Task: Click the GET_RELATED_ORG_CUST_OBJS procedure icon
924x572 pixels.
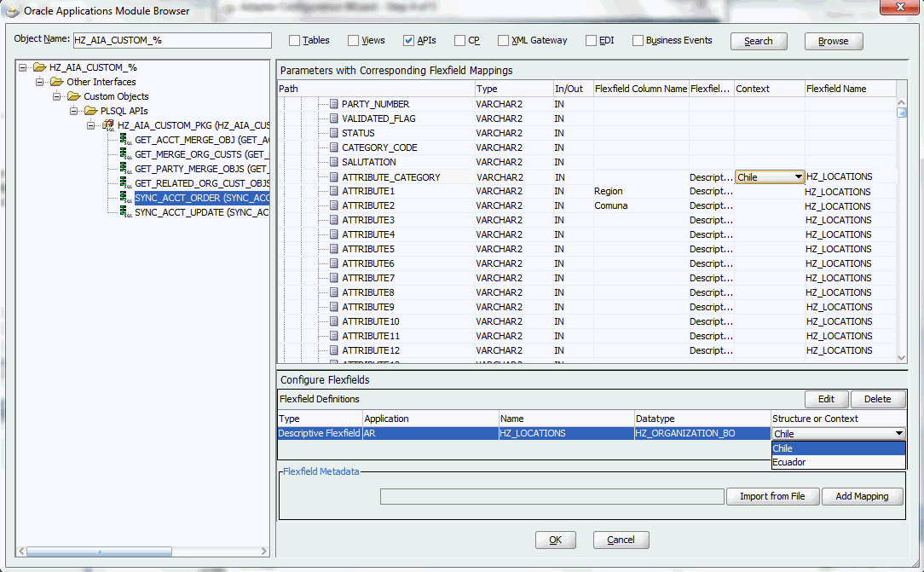Action: [x=125, y=183]
